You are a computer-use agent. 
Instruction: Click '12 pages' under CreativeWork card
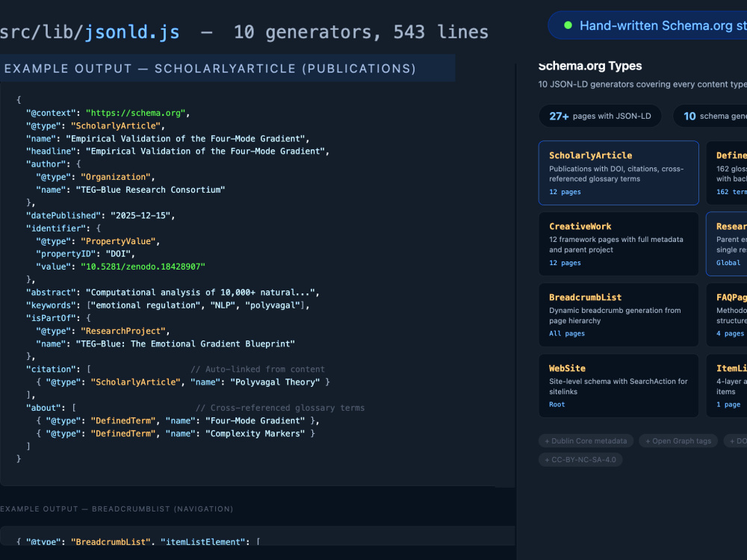point(565,263)
